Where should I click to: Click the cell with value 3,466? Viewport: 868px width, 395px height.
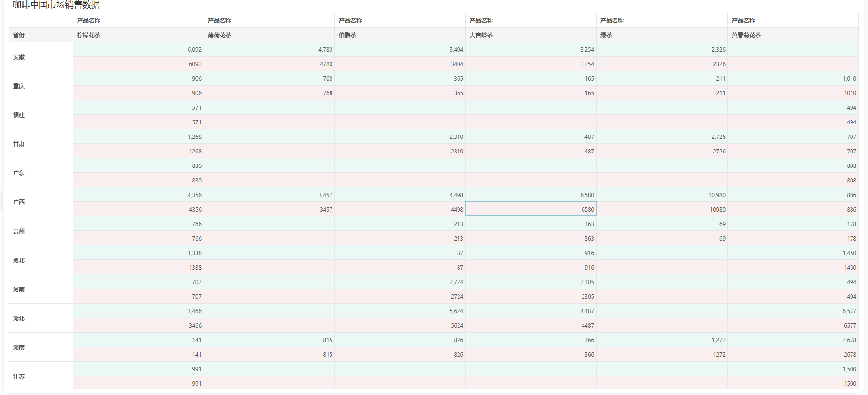click(x=138, y=311)
